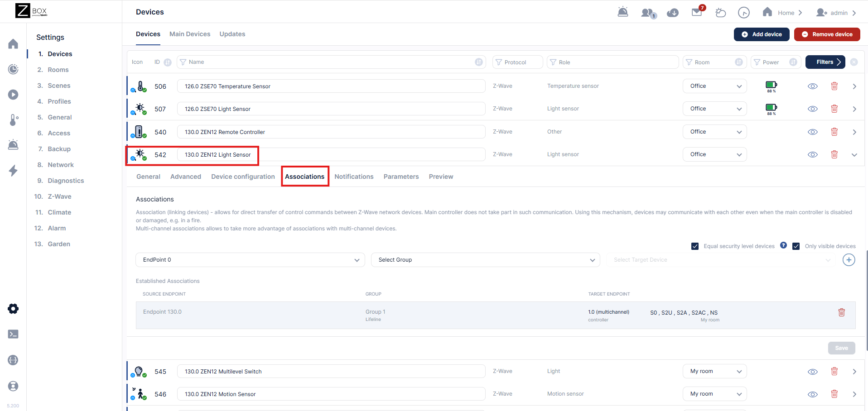The image size is (868, 411).
Task: Open the Notifications tab
Action: point(354,177)
